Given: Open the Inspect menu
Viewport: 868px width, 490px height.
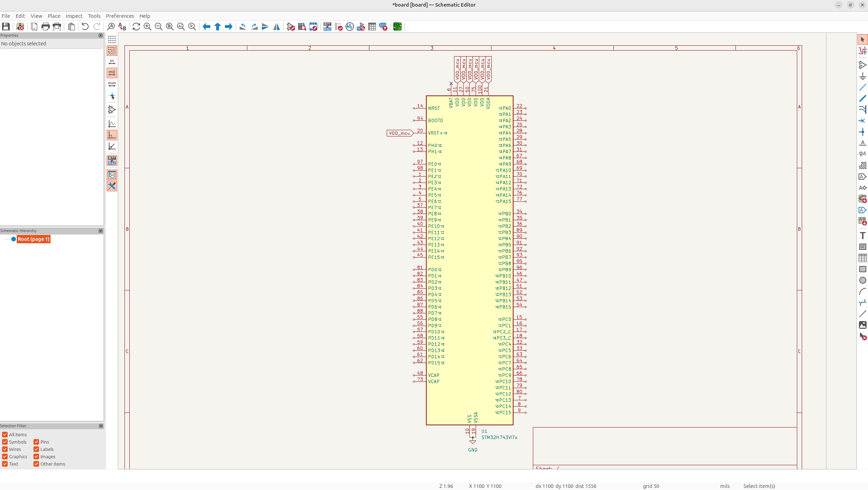Looking at the screenshot, I should pyautogui.click(x=74, y=16).
